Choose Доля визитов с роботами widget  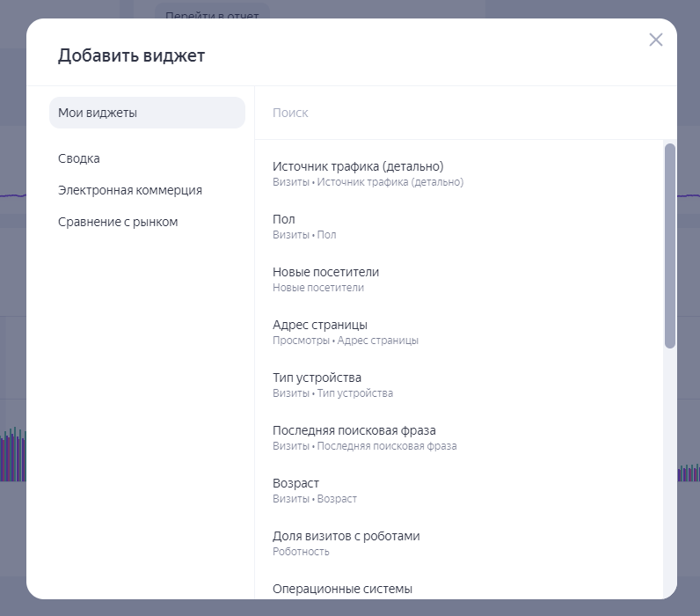point(346,536)
